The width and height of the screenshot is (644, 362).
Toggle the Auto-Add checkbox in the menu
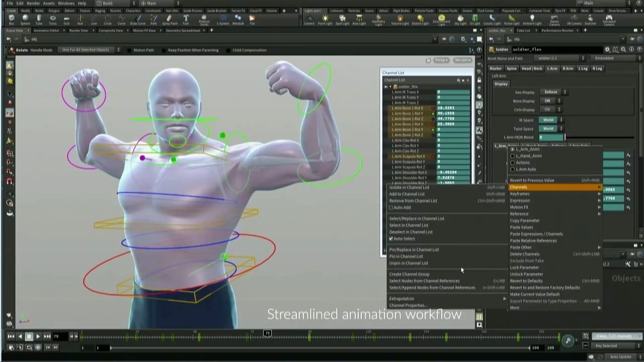click(391, 208)
